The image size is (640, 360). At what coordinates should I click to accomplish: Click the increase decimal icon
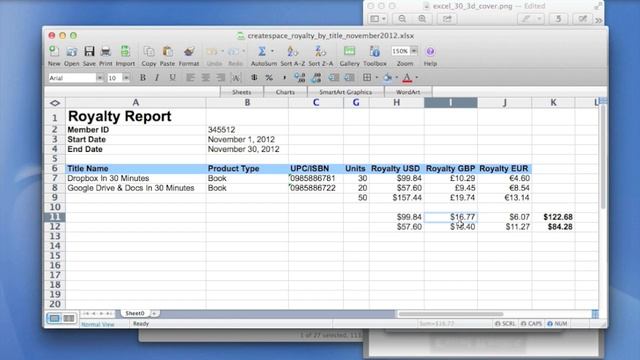(x=300, y=78)
